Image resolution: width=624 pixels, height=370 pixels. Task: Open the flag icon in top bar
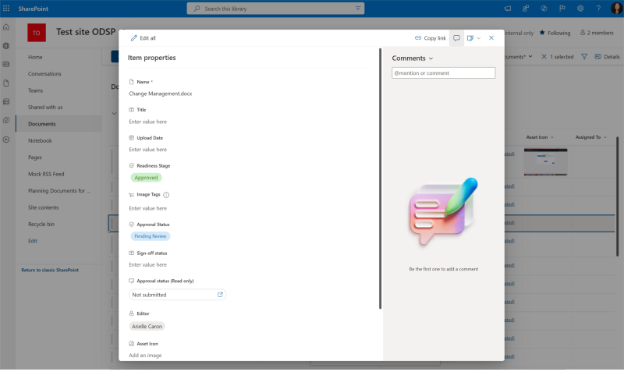(x=562, y=8)
